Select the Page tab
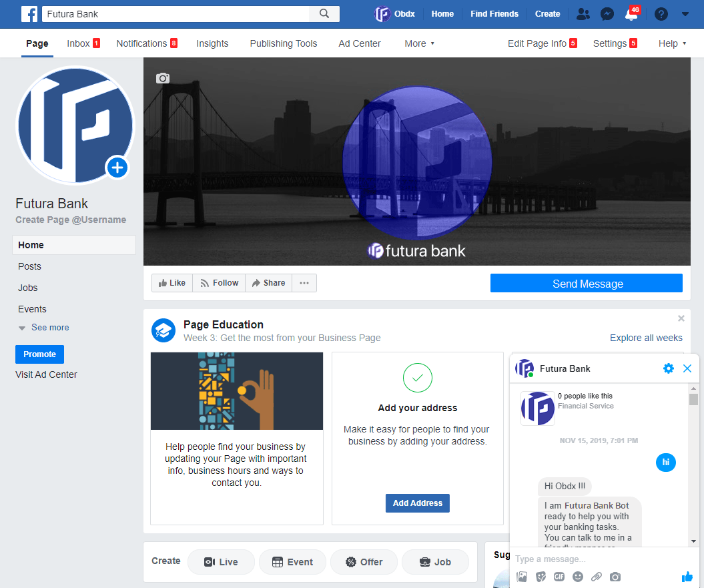704x588 pixels. pos(37,43)
